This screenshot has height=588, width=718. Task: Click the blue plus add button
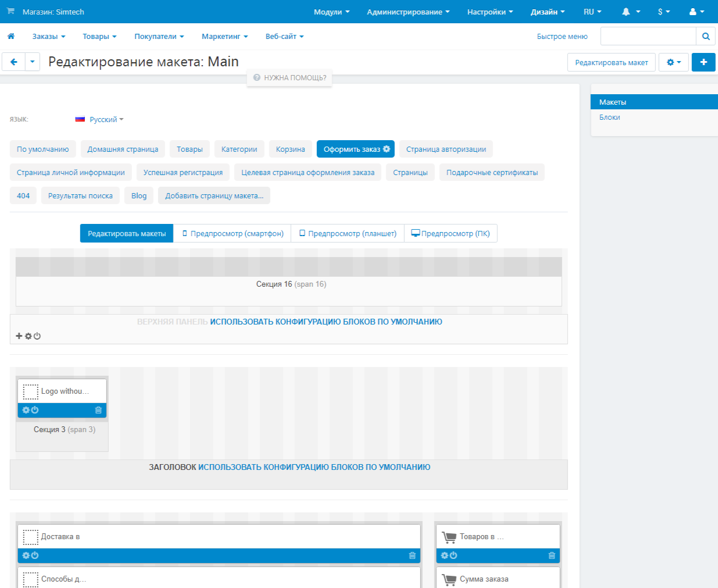point(703,62)
